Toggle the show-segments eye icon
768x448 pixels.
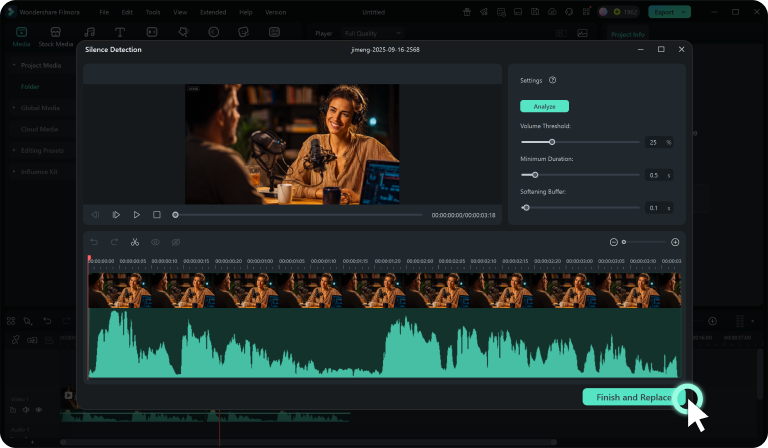(x=155, y=242)
